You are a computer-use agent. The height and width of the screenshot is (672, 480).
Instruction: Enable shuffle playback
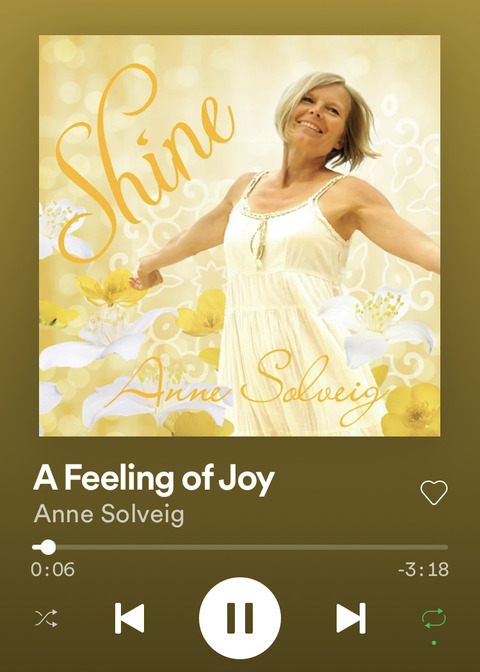46,618
